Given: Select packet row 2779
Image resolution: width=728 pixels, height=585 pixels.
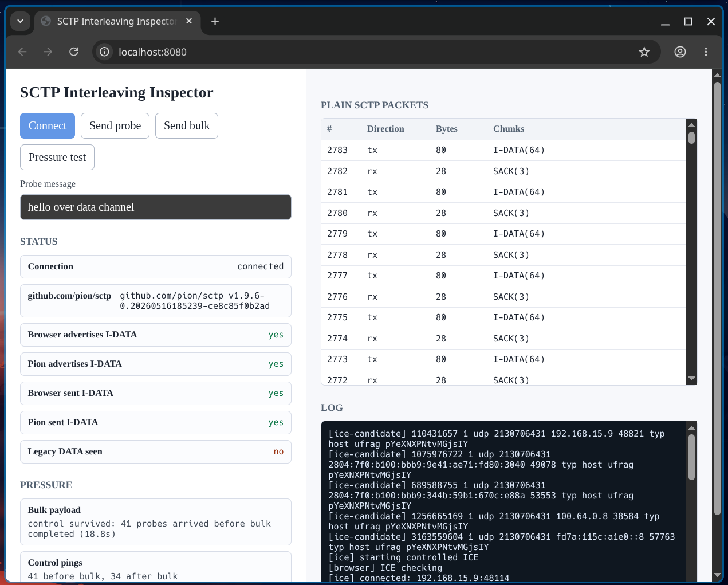Looking at the screenshot, I should (x=503, y=234).
